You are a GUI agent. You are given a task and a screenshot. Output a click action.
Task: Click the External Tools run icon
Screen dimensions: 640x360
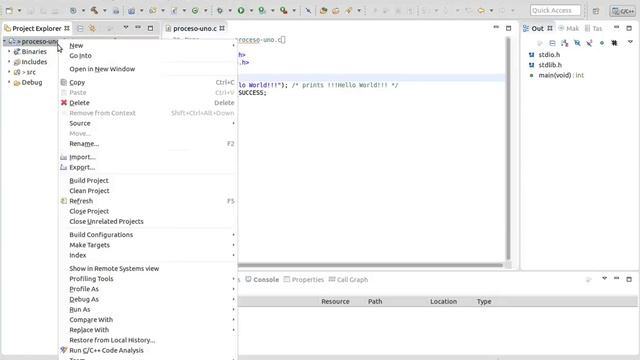283,11
